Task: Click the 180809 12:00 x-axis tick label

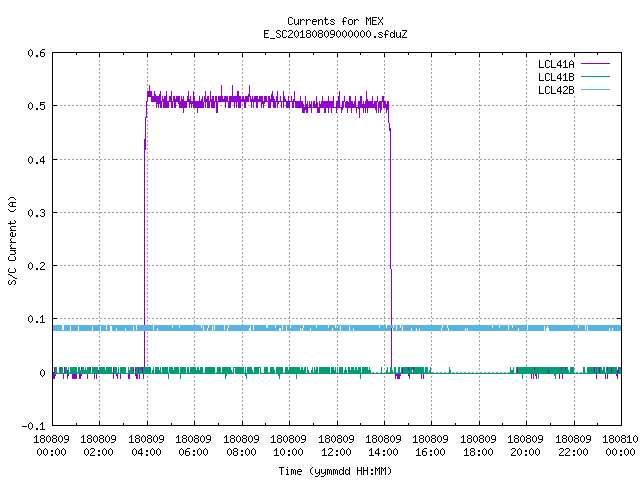Action: (336, 446)
